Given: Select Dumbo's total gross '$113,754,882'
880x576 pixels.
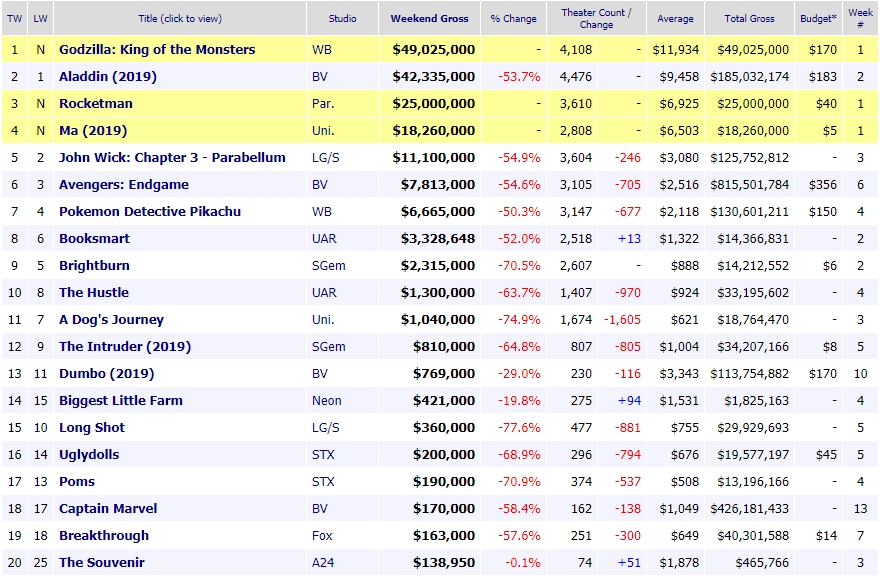Looking at the screenshot, I should tap(750, 373).
